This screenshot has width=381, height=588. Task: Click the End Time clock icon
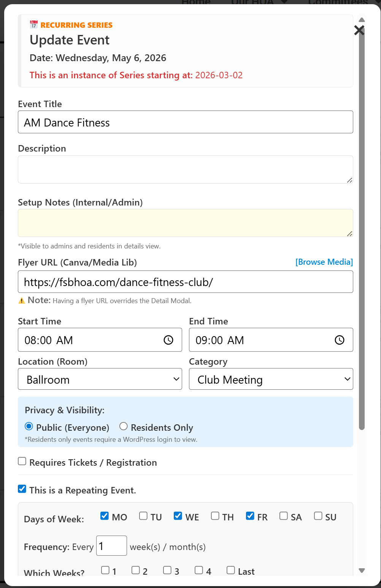pos(340,340)
